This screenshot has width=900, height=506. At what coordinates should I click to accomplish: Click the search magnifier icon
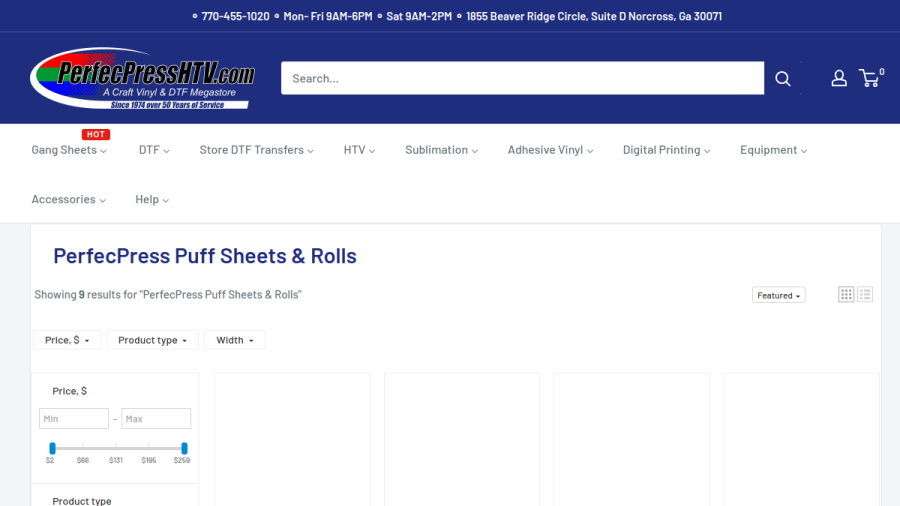782,79
